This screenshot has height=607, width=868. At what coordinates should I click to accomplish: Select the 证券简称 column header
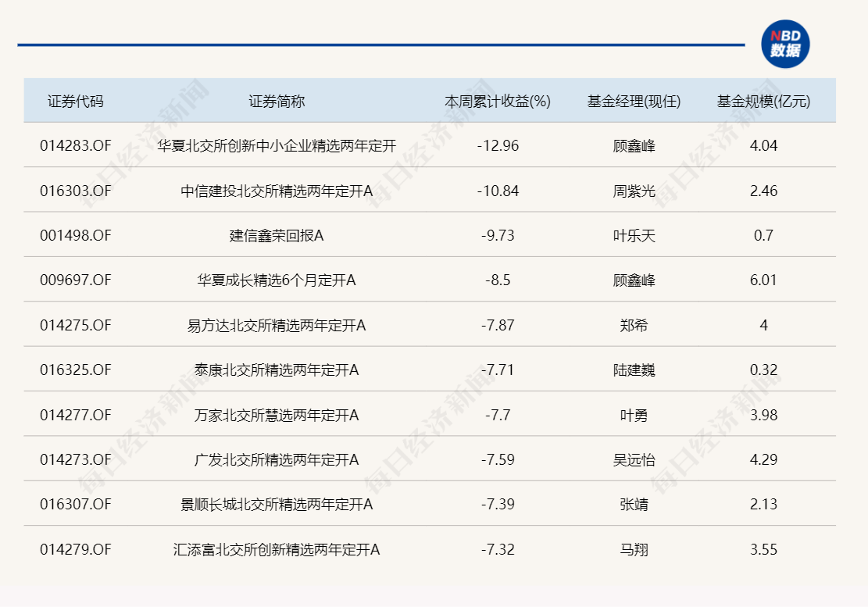click(x=277, y=102)
